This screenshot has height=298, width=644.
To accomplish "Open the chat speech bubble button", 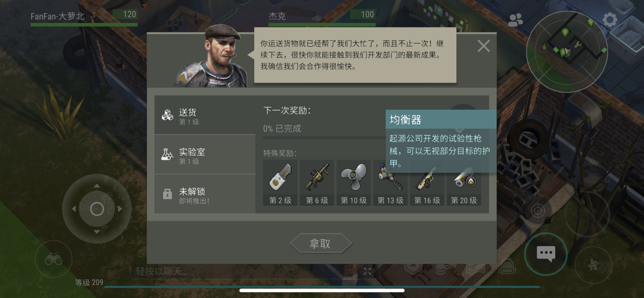I will tap(546, 254).
